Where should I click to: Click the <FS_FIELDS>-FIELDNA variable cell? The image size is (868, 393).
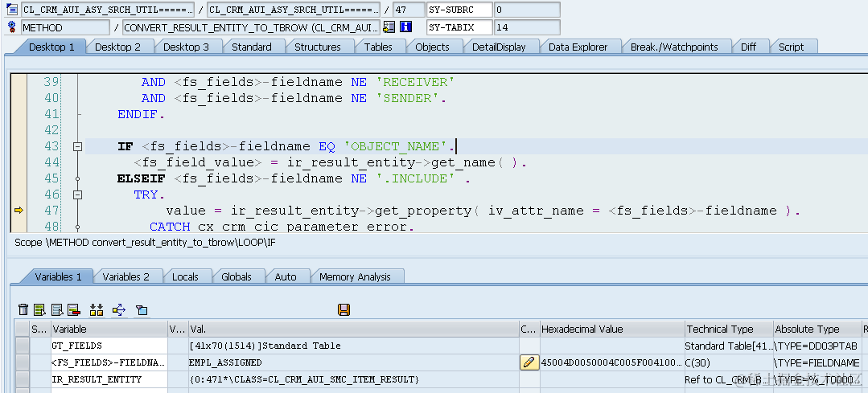(x=109, y=362)
